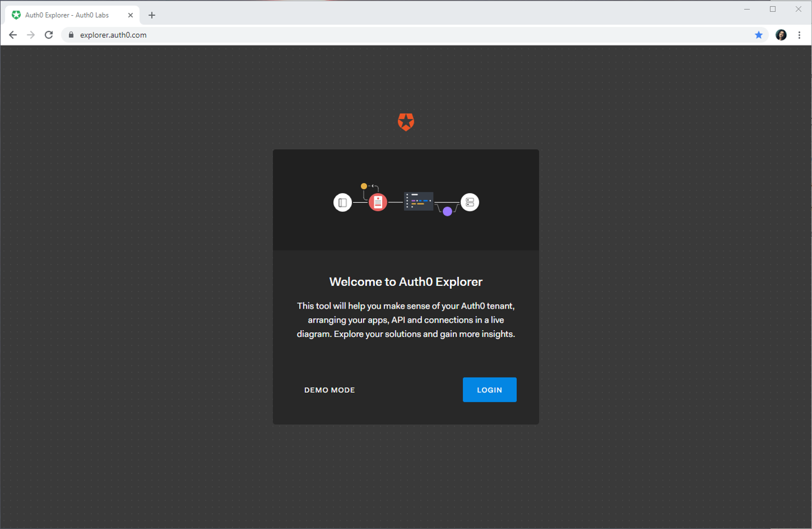Viewport: 812px width, 529px height.
Task: Click the LOGIN button
Action: pos(490,390)
